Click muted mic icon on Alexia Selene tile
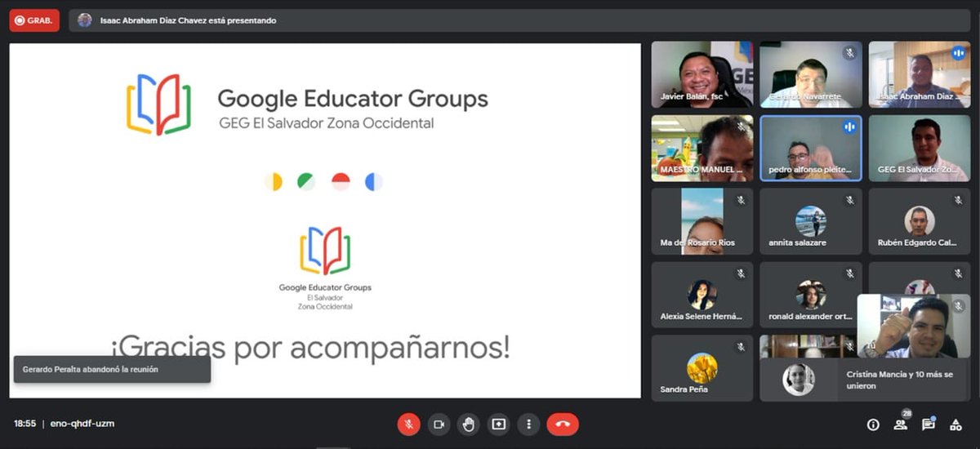Viewport: 980px width, 449px height. pos(741,273)
